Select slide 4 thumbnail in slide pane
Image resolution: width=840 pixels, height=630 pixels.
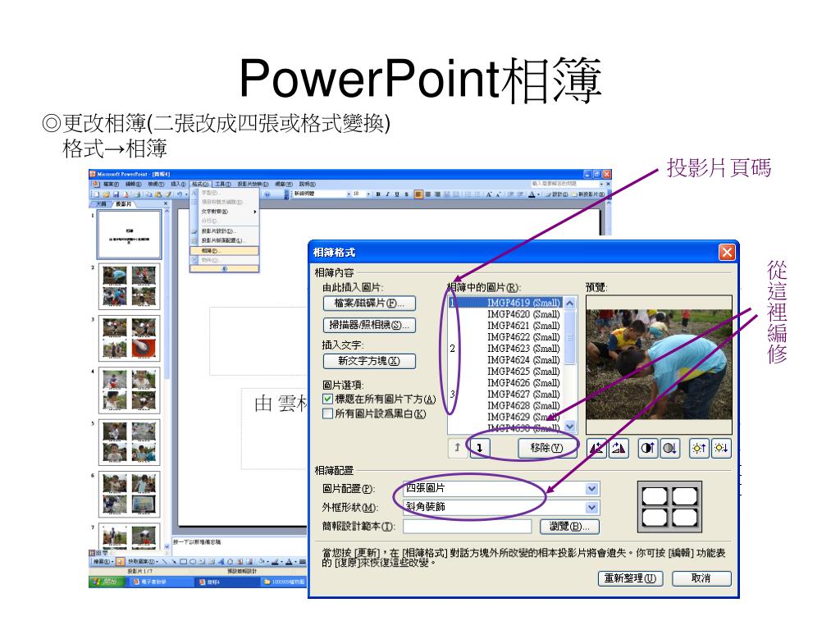[x=129, y=390]
